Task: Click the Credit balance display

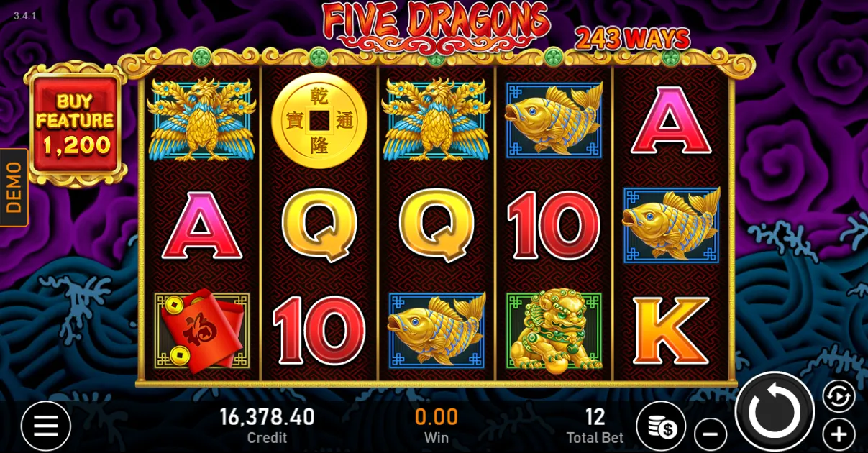Action: 267,425
